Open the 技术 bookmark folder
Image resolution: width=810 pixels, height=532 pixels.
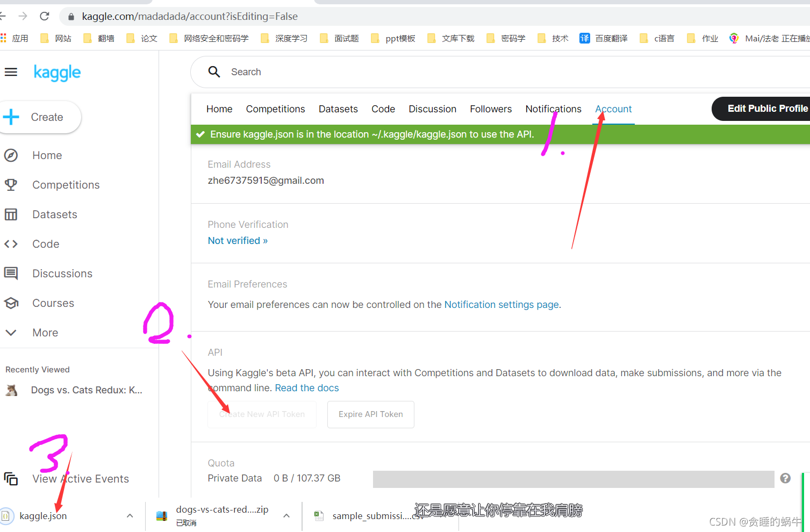[x=553, y=38]
